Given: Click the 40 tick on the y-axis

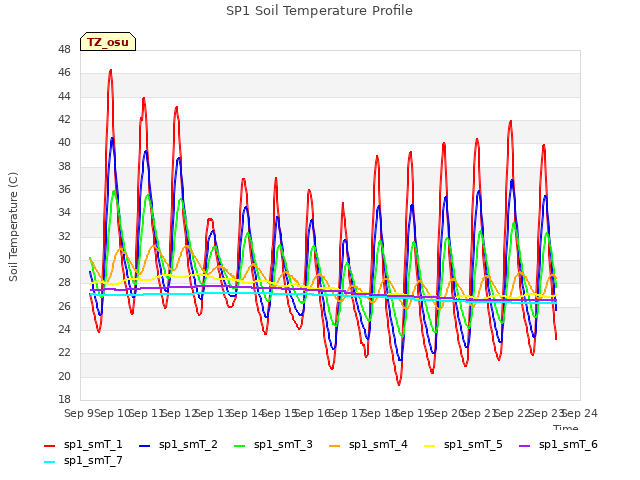Looking at the screenshot, I should click(64, 142).
